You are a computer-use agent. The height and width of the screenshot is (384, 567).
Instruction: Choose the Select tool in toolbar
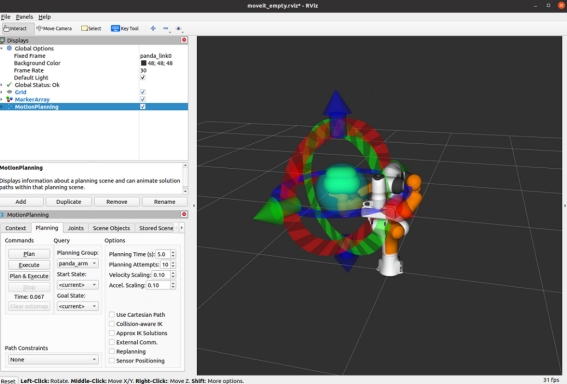tap(91, 28)
